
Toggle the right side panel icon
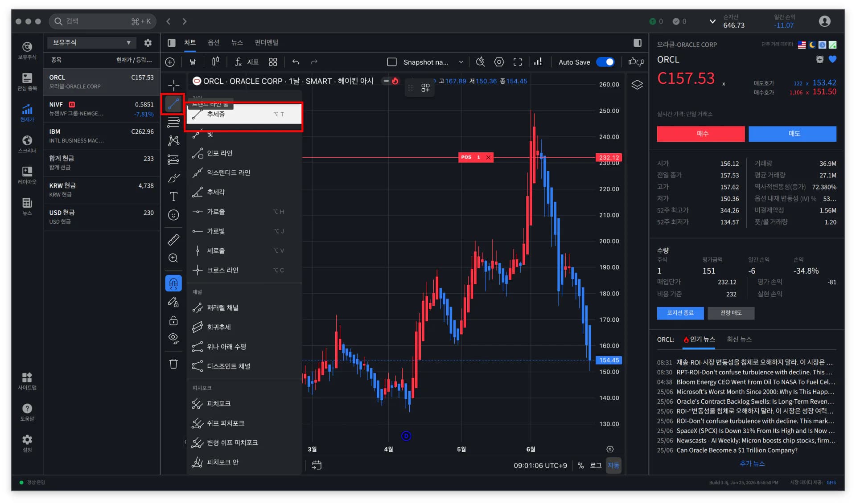click(x=638, y=43)
